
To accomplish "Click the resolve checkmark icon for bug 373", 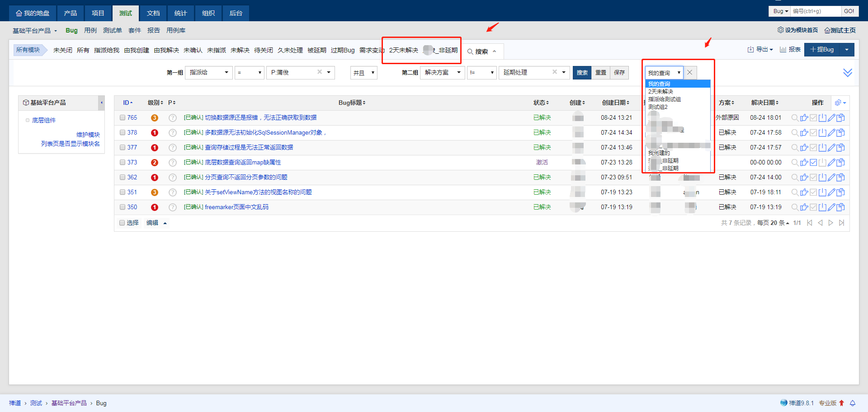I will 813,163.
